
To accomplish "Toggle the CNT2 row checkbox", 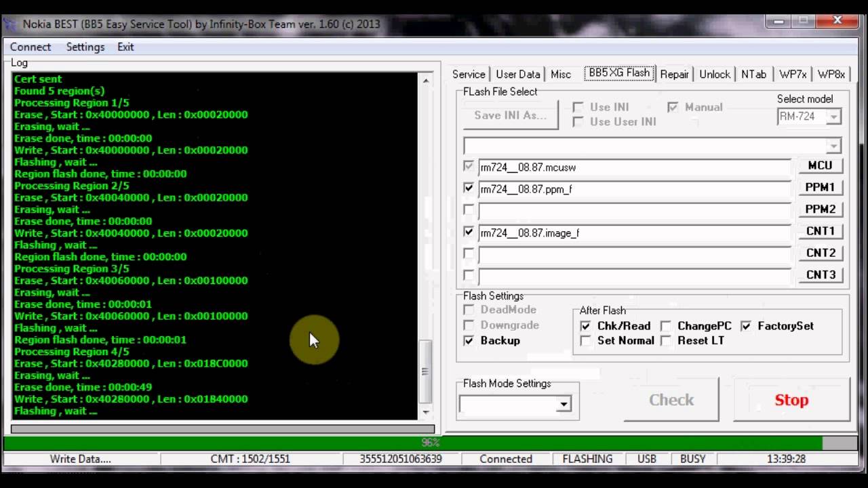I will [469, 253].
